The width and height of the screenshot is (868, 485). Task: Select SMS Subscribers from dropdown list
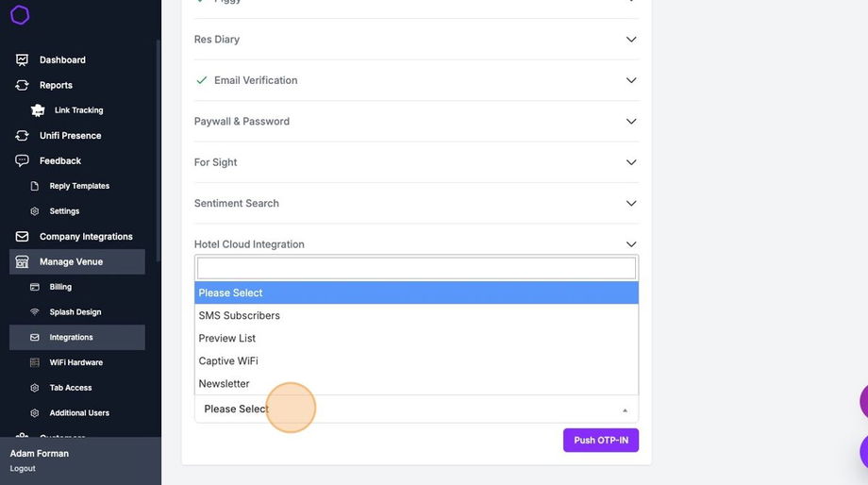240,315
